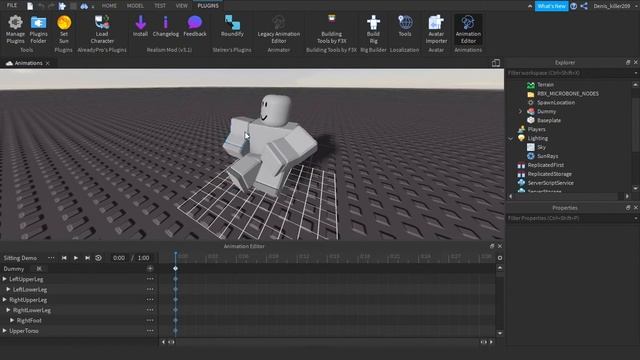Open the Build Rig tool
The image size is (640, 360).
click(x=373, y=29)
